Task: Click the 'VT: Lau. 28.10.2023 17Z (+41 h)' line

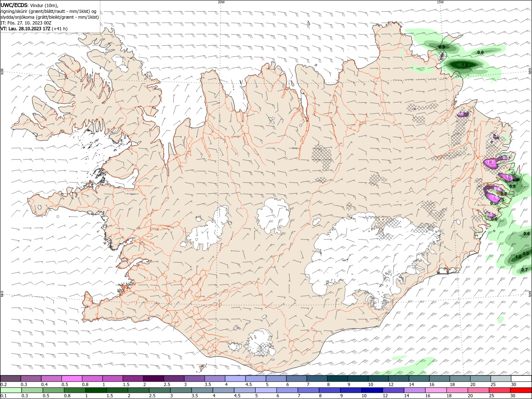Action: (x=34, y=29)
